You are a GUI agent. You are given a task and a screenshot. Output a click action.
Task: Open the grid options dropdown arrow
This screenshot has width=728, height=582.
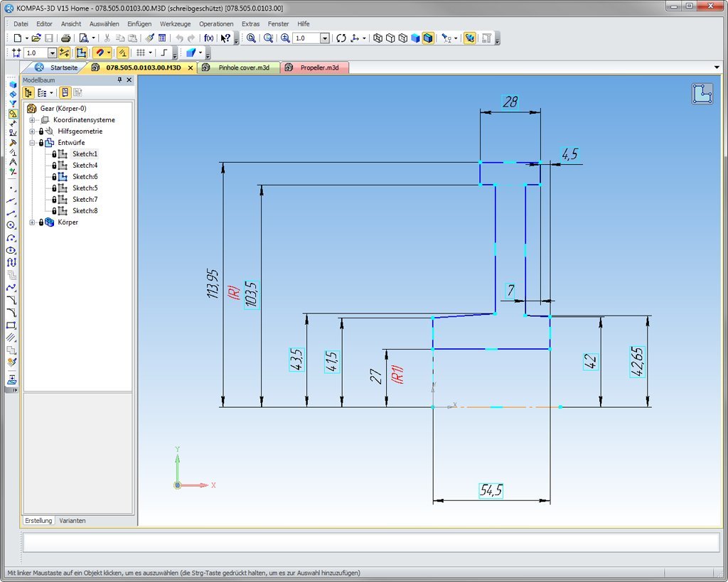pos(150,53)
